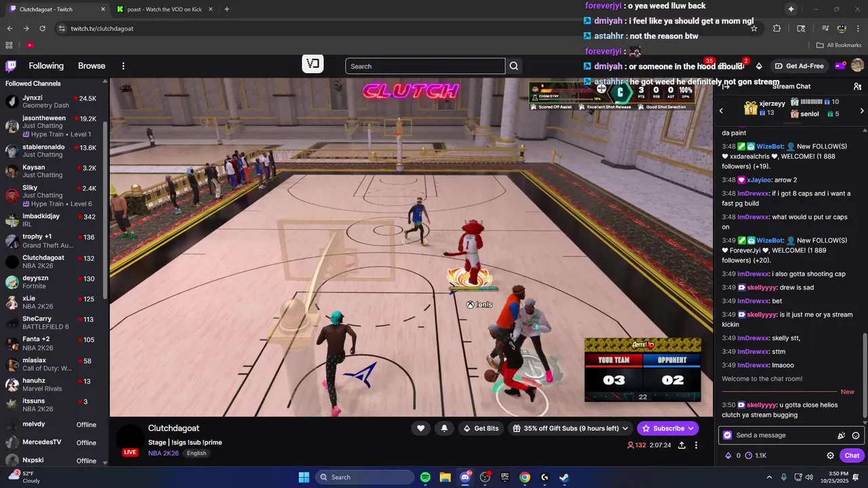Open Epic Games Launcher from the taskbar
This screenshot has height=488, width=868.
pos(505,477)
